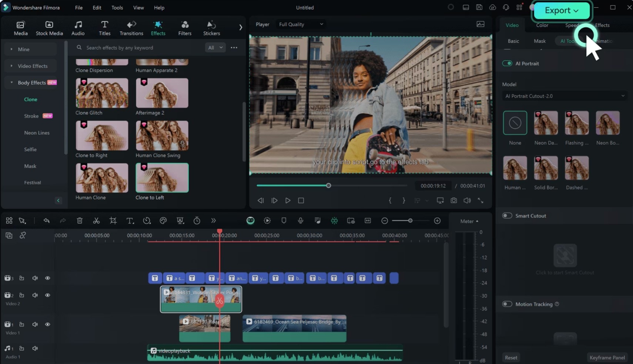The image size is (633, 364).
Task: Click the add text tool icon
Action: click(130, 220)
